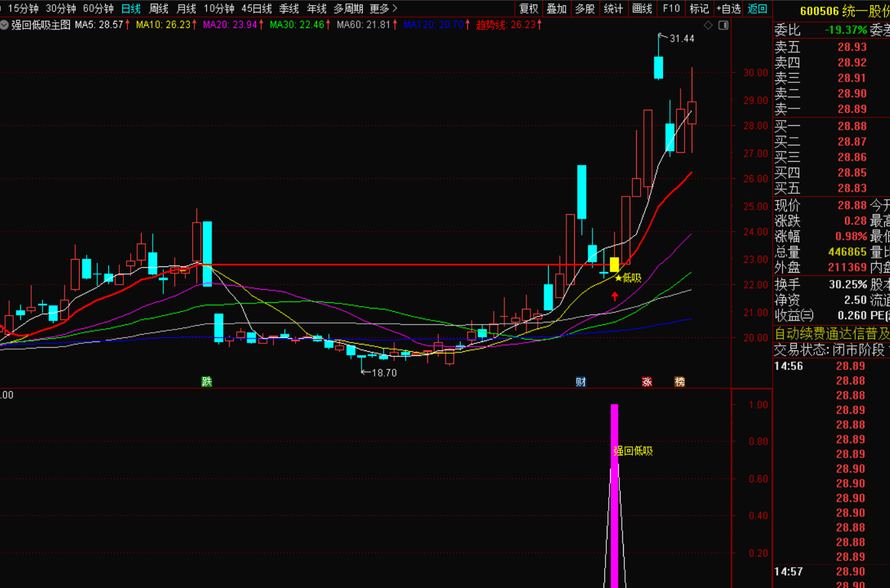Click the diamond icon at chart top-right
Image resolution: width=890 pixels, height=588 pixels.
[x=709, y=25]
